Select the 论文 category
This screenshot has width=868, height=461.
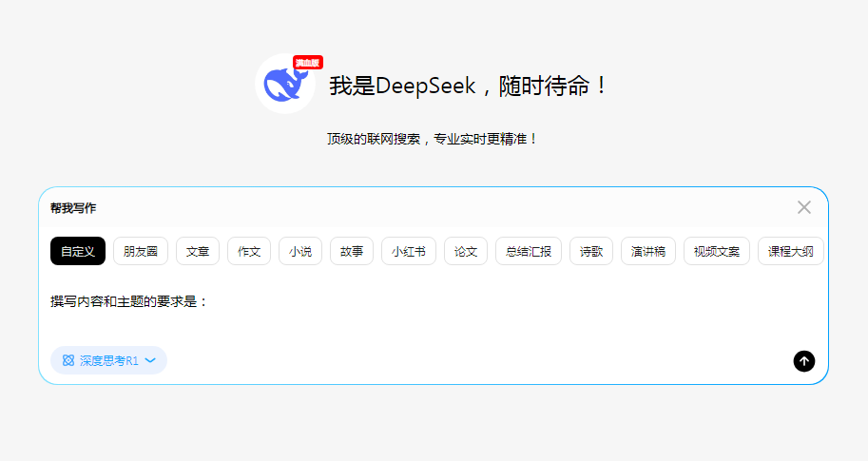(466, 251)
